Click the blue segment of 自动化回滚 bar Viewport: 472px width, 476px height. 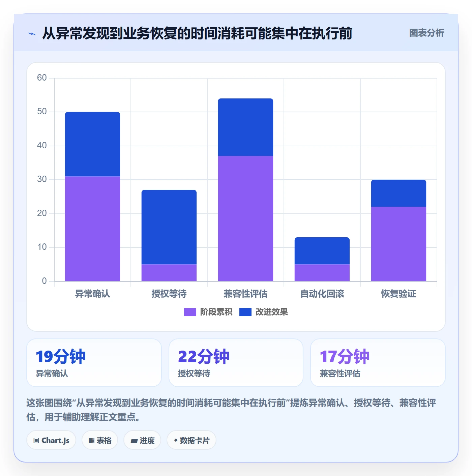(x=322, y=251)
